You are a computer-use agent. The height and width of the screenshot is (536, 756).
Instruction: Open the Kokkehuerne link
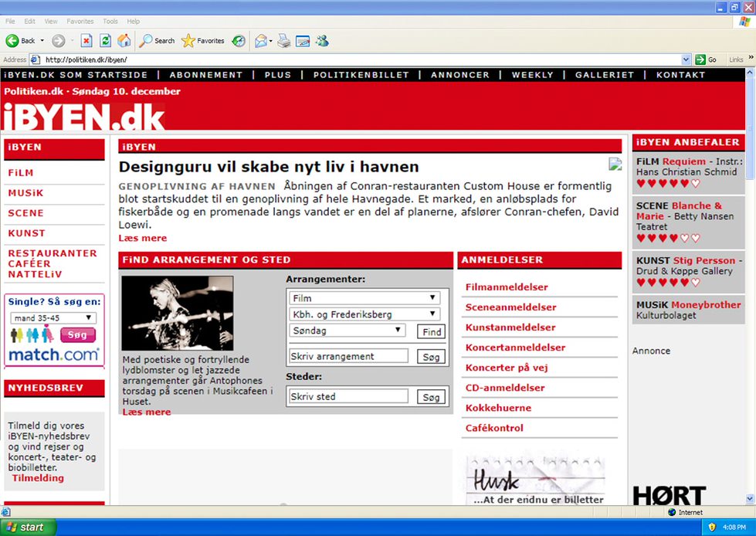pos(498,408)
